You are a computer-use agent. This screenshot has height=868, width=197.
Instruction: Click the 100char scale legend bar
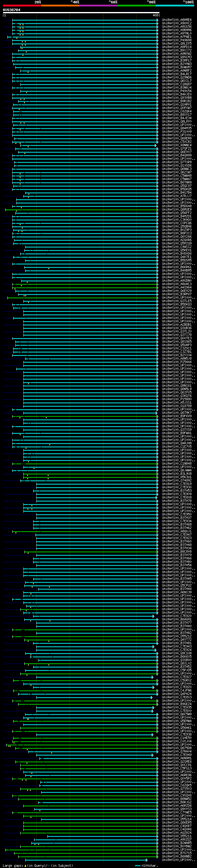tap(138, 866)
